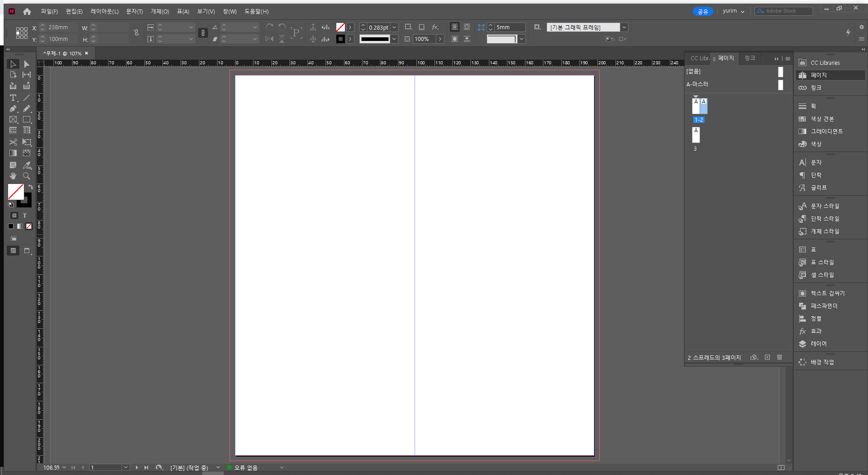Open the yurim workspace dropdown
This screenshot has height=475, width=868.
click(x=733, y=11)
